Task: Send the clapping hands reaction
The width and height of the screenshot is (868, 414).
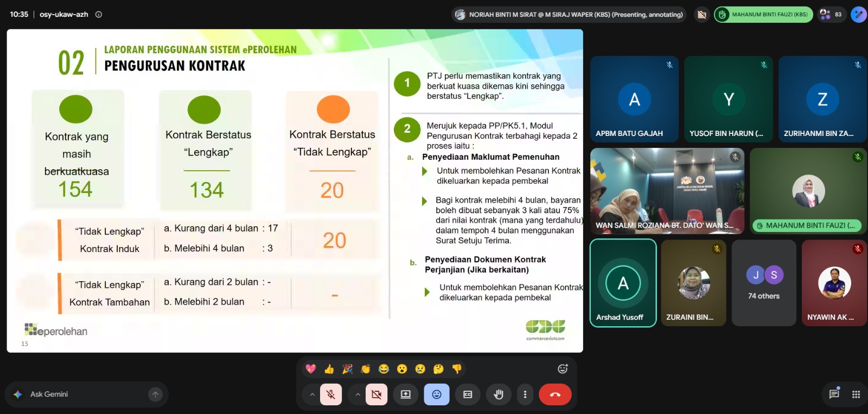Action: point(366,369)
